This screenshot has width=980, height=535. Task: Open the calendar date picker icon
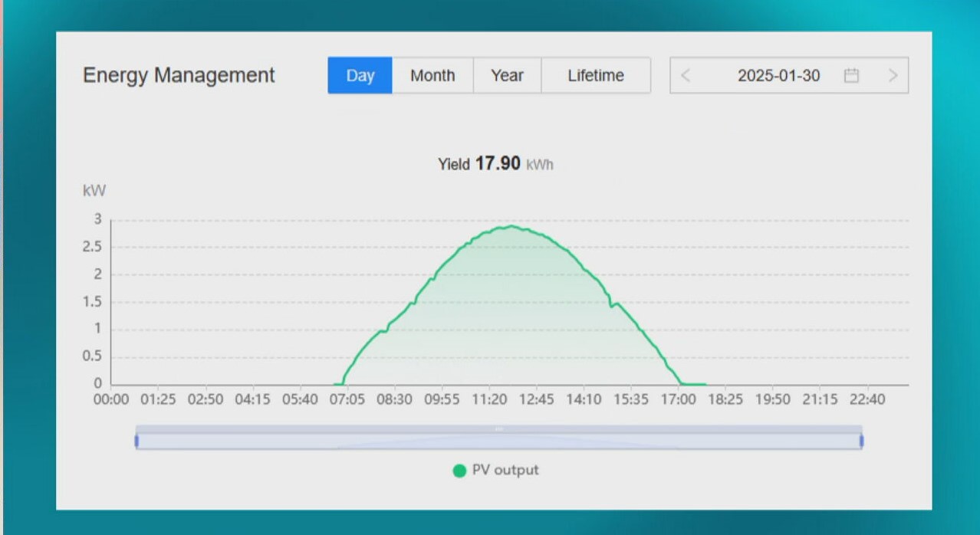point(851,76)
